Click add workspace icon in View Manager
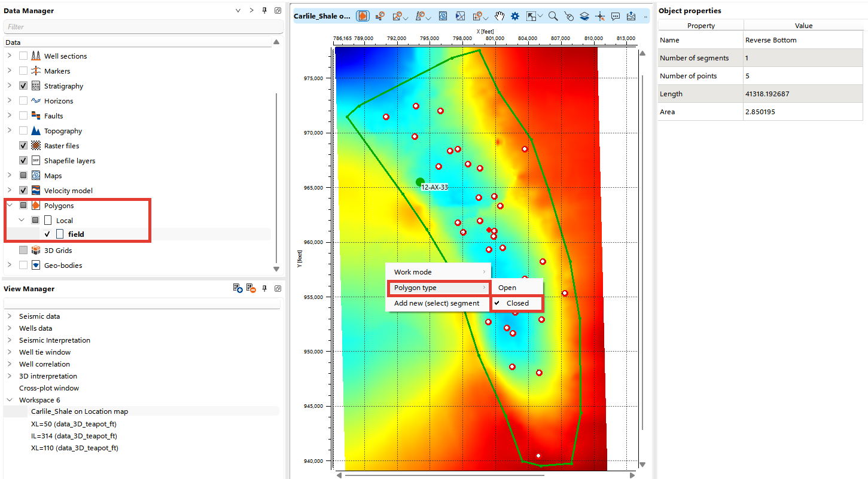The height and width of the screenshot is (479, 868). click(239, 288)
